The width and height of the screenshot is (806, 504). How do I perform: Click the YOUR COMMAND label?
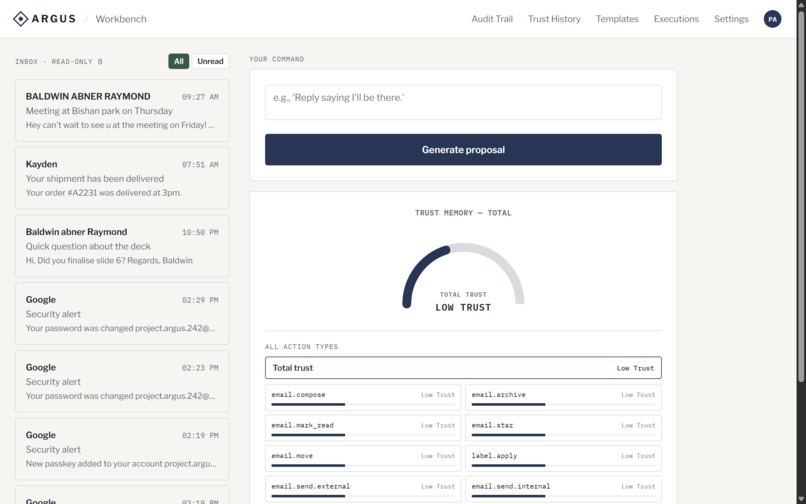pyautogui.click(x=277, y=59)
